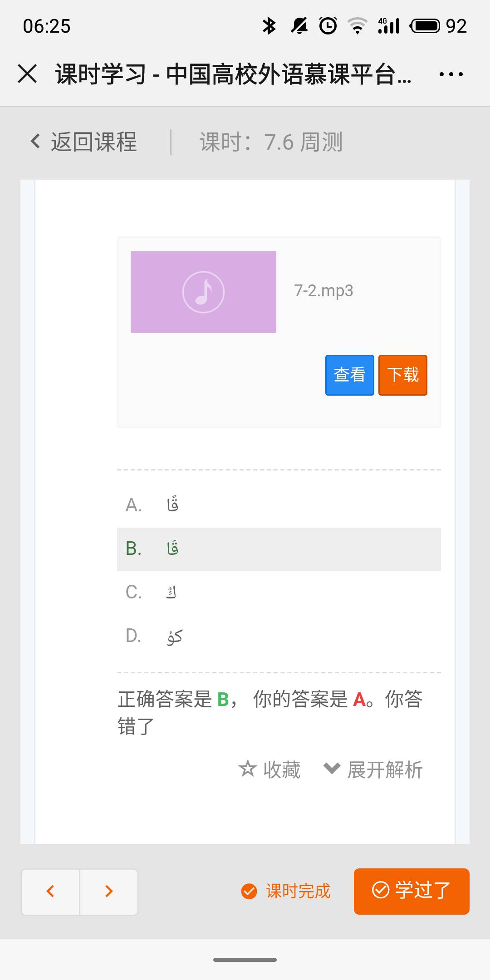
Task: Tap the back chevron beside 返回课程
Action: coord(35,142)
